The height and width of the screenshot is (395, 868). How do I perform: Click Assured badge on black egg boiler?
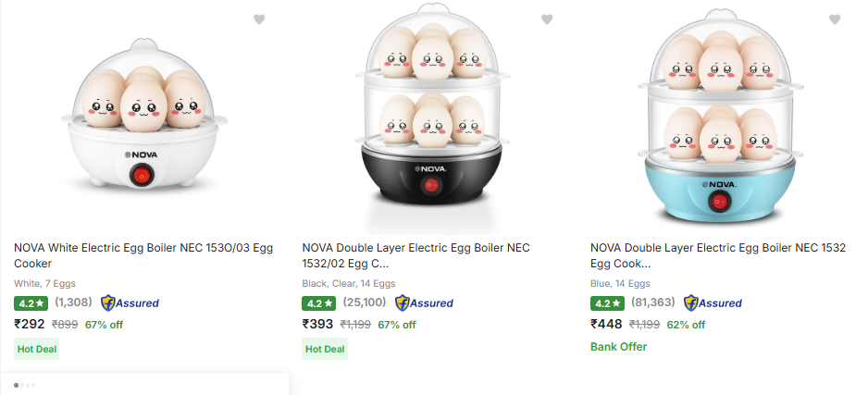[424, 302]
